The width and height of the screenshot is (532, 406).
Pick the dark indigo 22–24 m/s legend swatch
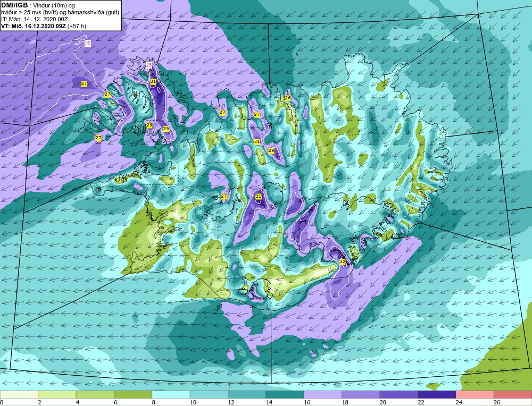tap(437, 395)
